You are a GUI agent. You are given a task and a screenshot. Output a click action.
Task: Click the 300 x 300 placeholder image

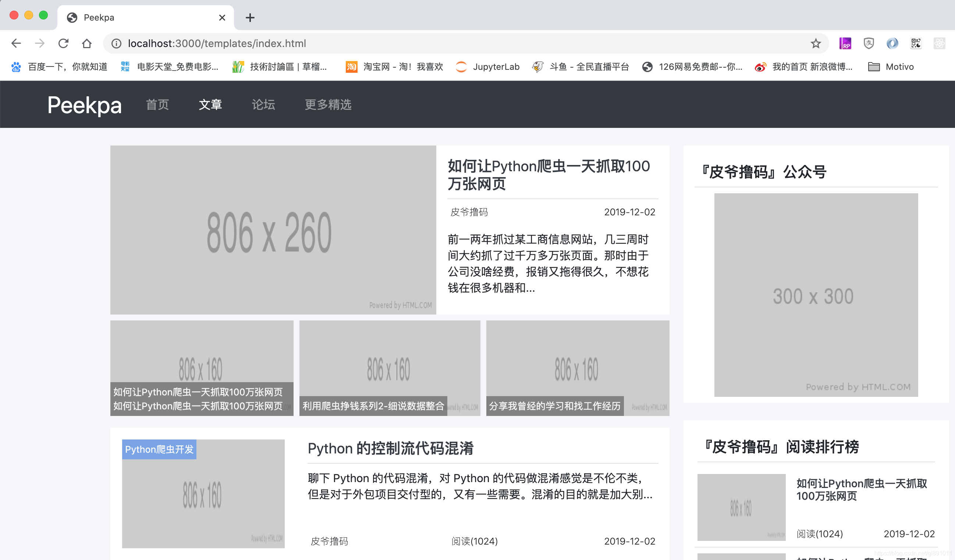point(816,295)
